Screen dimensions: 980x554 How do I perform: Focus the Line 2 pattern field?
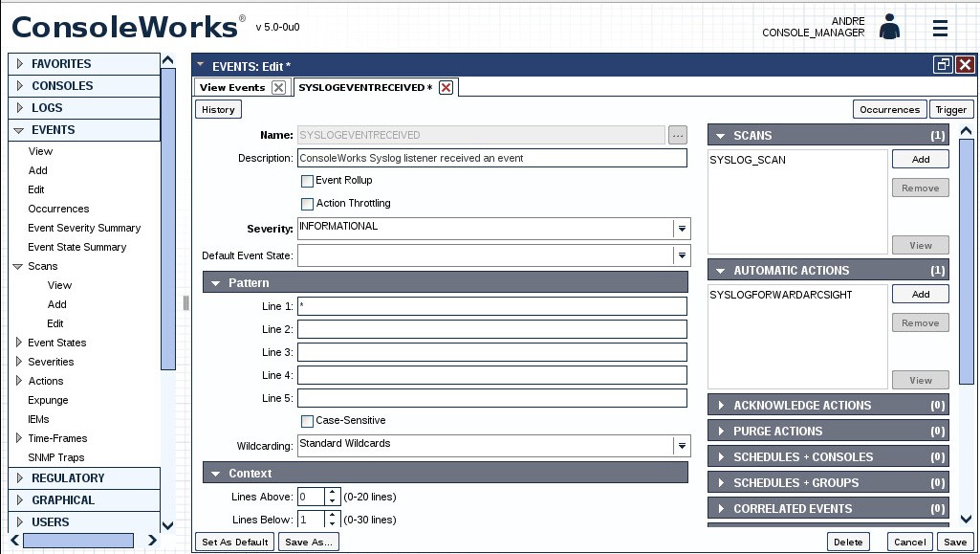[491, 329]
